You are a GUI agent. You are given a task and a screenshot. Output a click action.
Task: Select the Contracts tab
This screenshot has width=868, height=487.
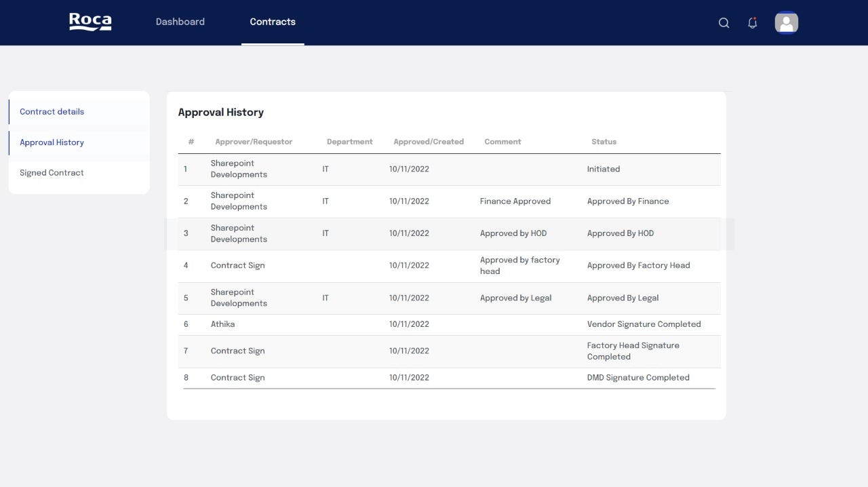273,21
